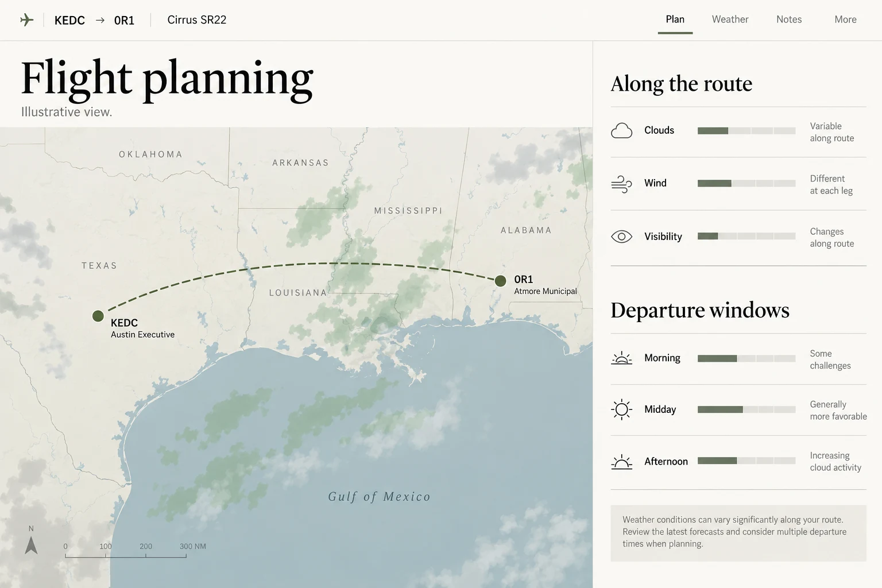Click the Gulf of Mexico map label
The image size is (882, 588).
379,497
